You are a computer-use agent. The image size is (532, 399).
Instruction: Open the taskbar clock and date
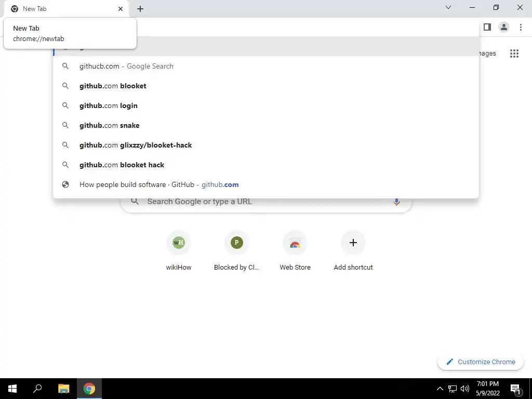pyautogui.click(x=487, y=389)
